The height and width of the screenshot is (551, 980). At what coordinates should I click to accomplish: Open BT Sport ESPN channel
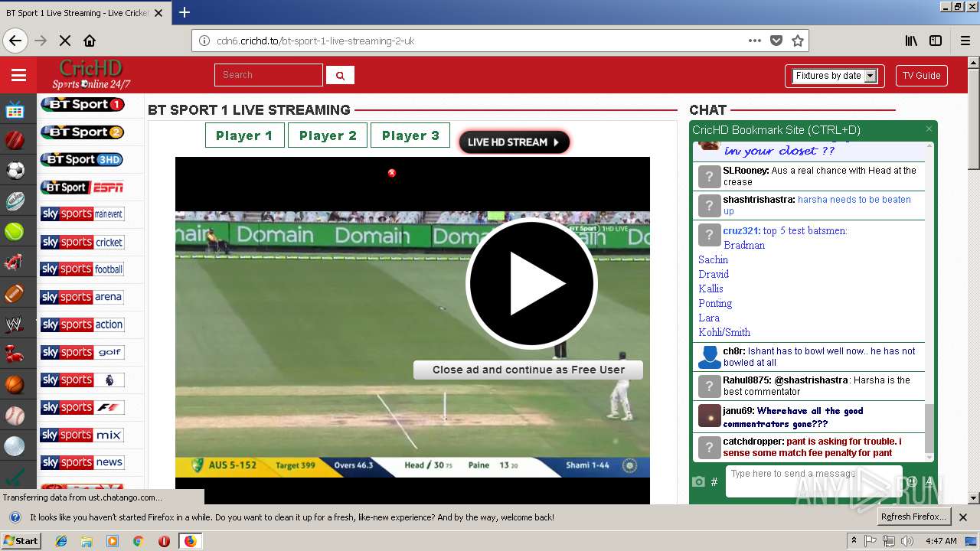[82, 187]
